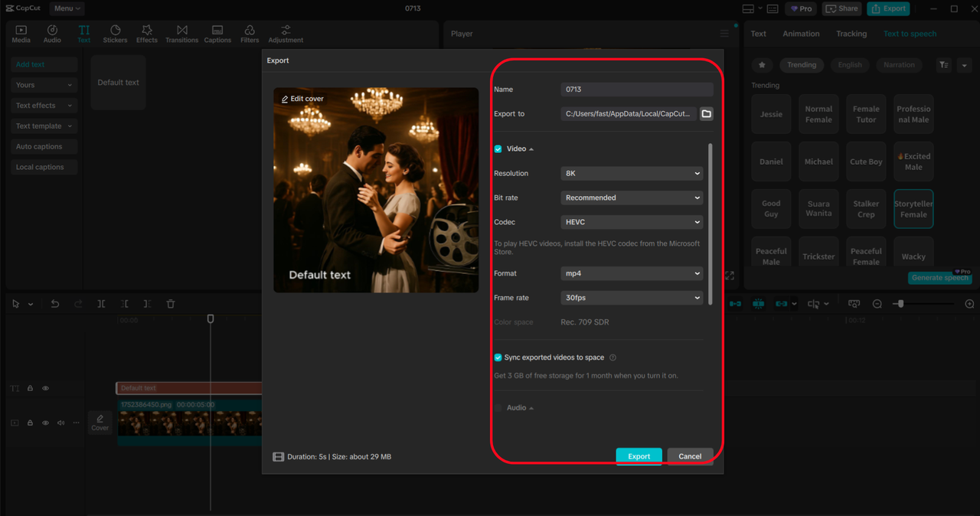The image size is (980, 516).
Task: Click the delete trash icon in timeline toolbar
Action: point(171,304)
